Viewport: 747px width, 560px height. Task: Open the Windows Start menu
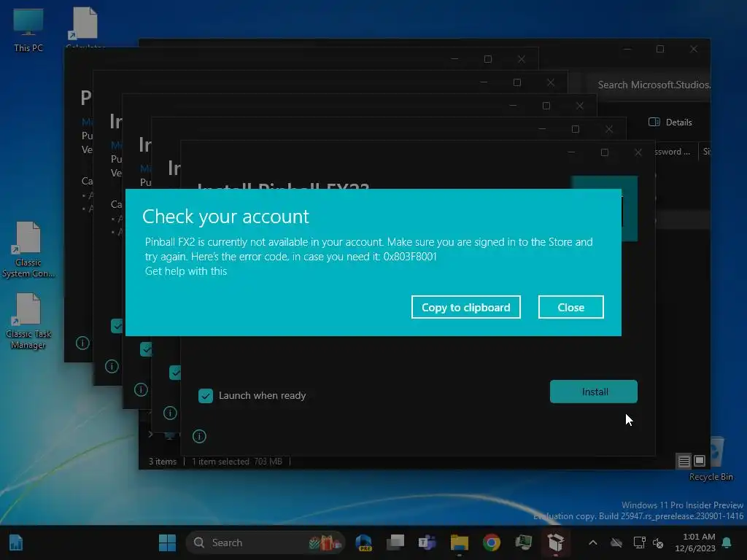(167, 542)
